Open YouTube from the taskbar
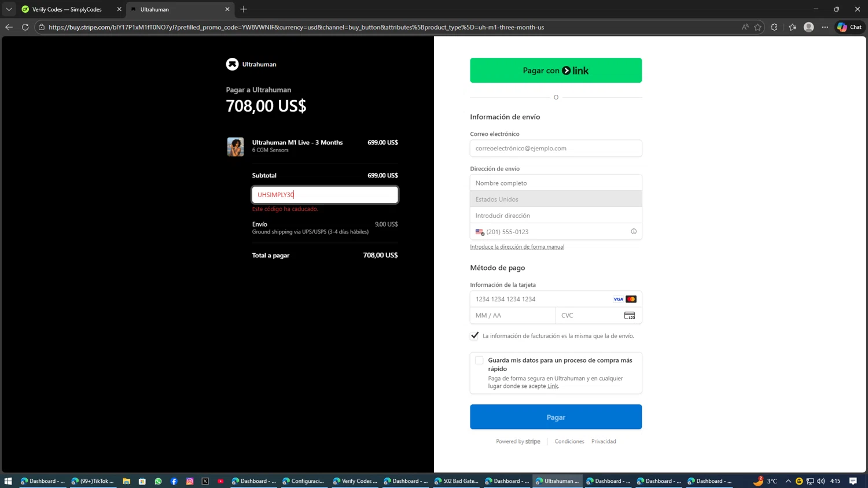Image resolution: width=868 pixels, height=488 pixels. [x=220, y=481]
